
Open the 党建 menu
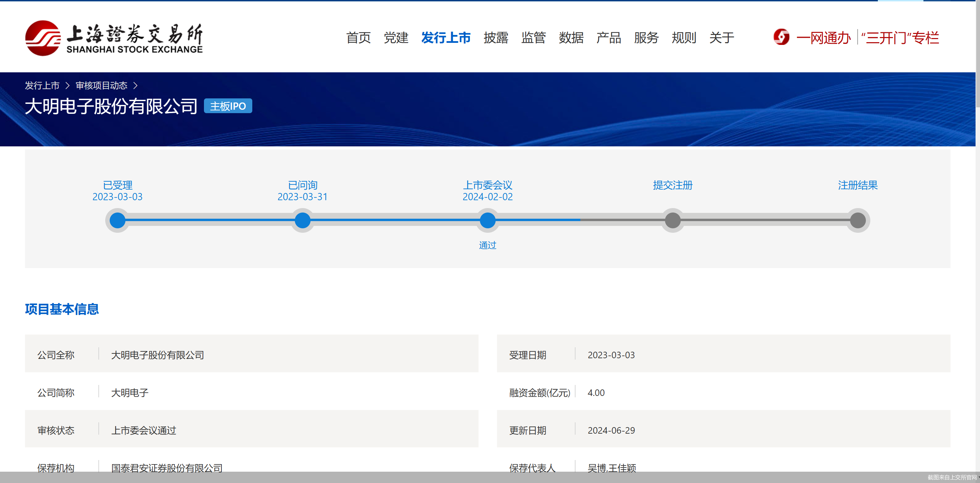click(396, 38)
